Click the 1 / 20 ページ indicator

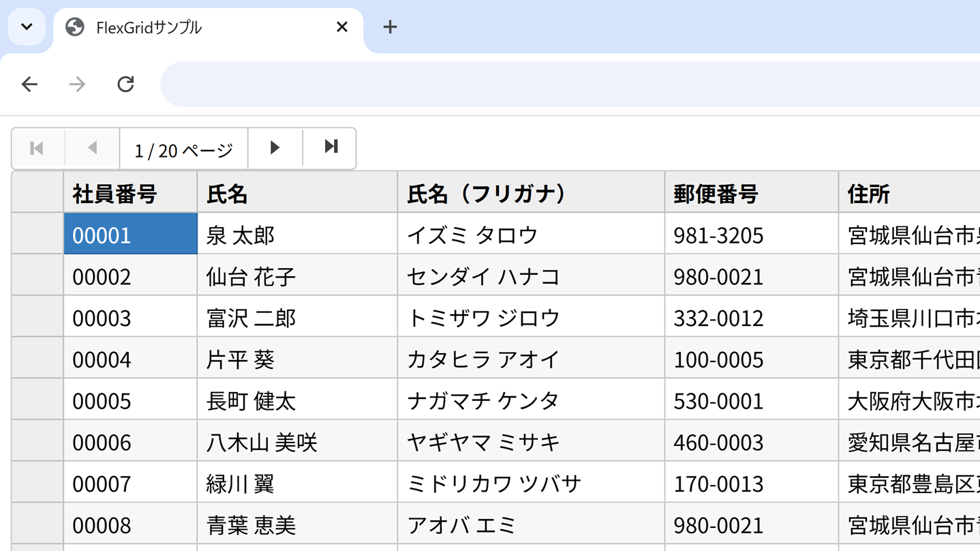(183, 147)
